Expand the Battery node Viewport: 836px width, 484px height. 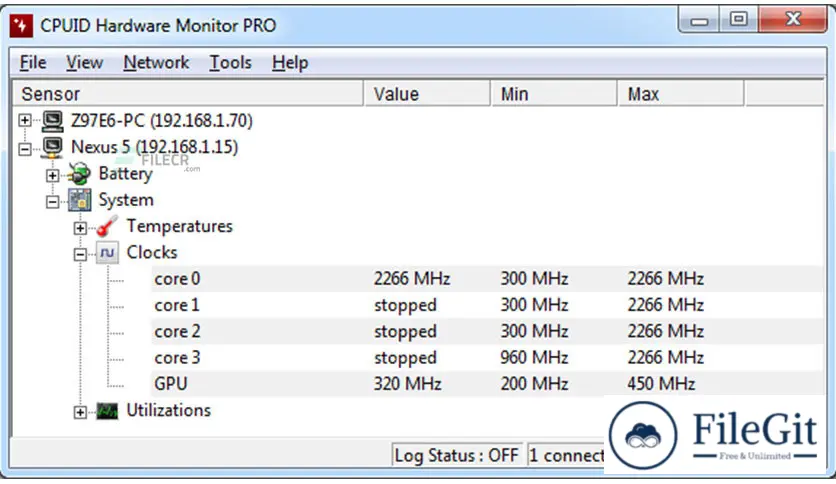52,175
